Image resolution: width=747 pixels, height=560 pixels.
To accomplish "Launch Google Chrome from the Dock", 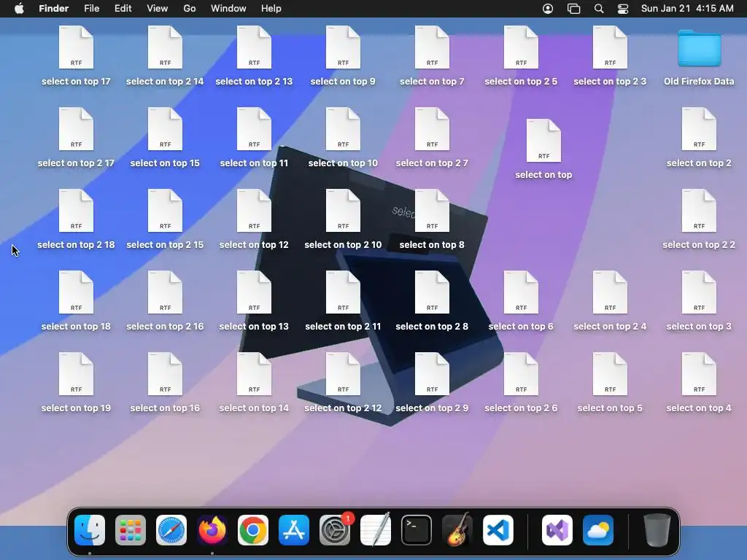I will pos(253,530).
